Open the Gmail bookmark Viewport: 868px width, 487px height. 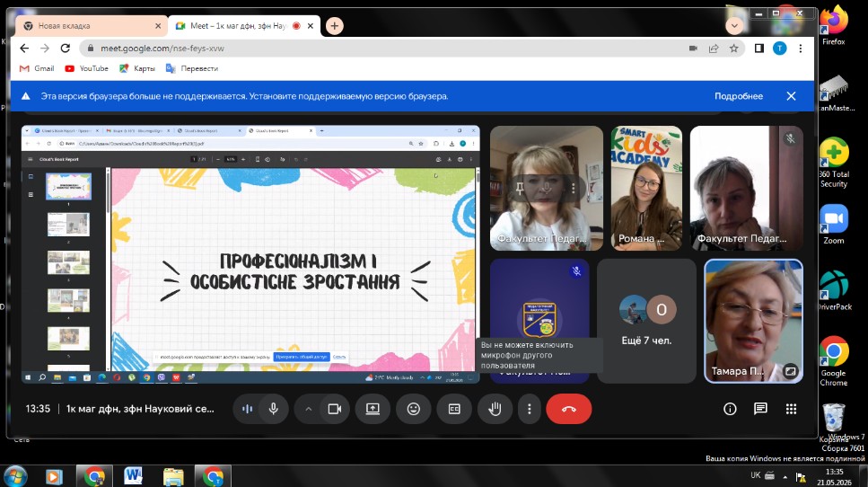[x=37, y=68]
